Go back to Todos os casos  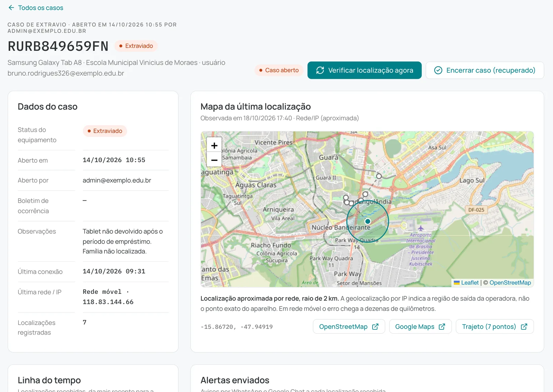point(36,8)
